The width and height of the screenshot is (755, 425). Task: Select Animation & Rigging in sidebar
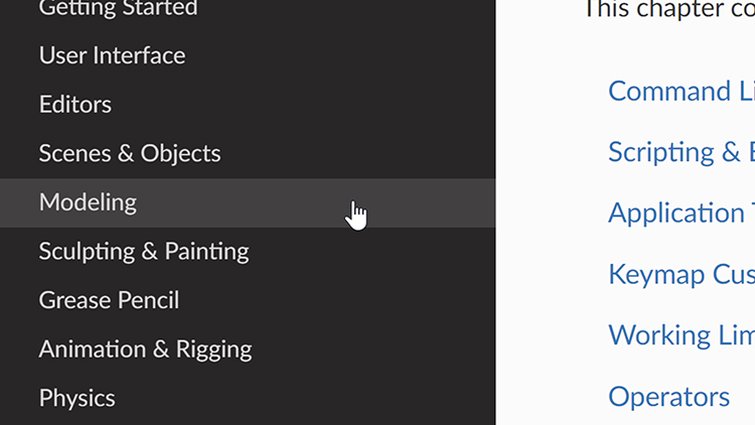coord(145,350)
